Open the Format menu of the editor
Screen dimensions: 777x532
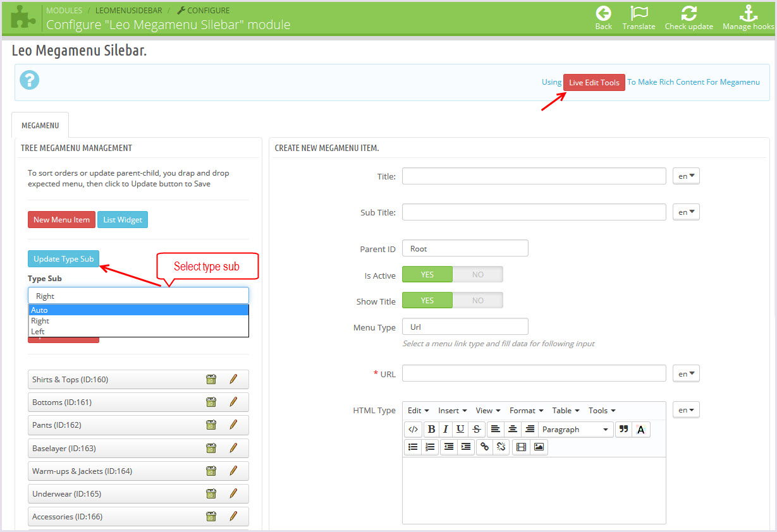pos(527,411)
